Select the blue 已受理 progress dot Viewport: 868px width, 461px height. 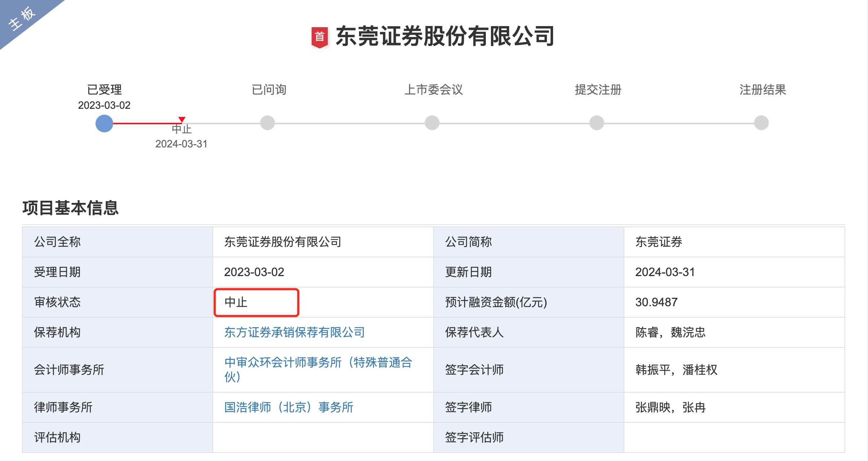[105, 124]
